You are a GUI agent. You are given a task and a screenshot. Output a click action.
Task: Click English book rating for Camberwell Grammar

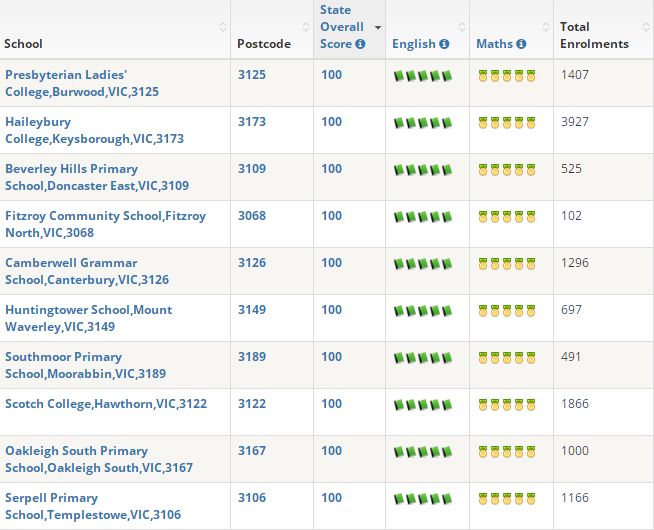click(423, 264)
